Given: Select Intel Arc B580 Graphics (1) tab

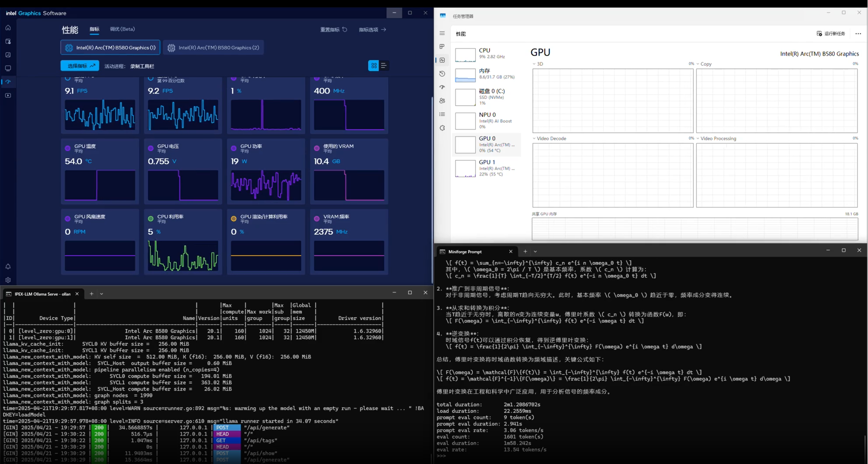Looking at the screenshot, I should (x=110, y=47).
